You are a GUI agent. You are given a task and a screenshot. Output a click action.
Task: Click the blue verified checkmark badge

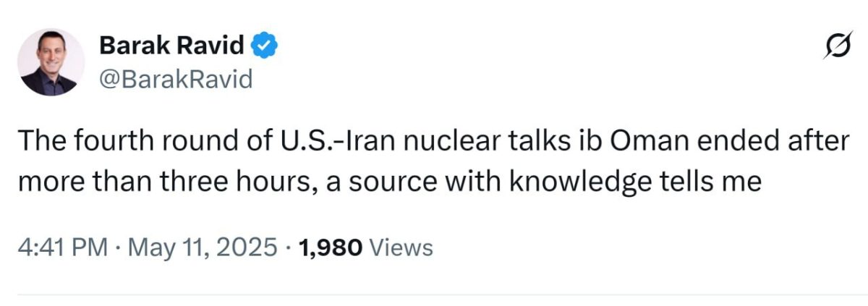(x=264, y=47)
